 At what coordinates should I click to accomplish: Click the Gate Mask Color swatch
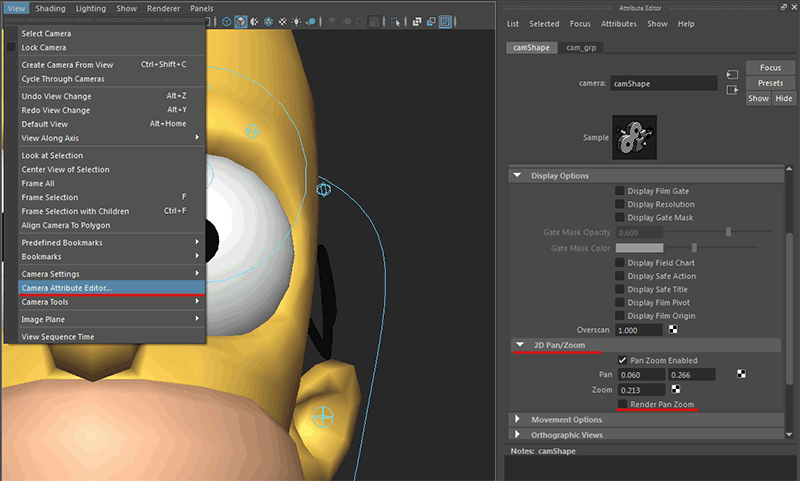click(x=639, y=247)
